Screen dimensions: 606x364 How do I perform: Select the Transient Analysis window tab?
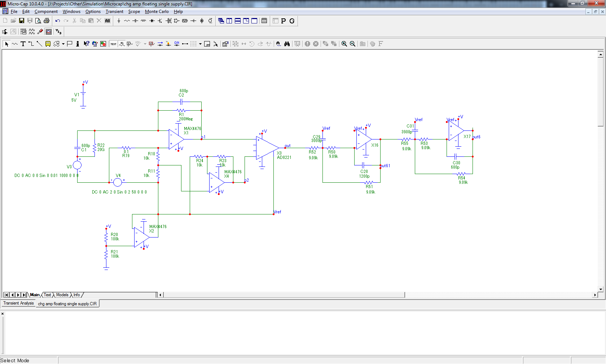pos(18,303)
